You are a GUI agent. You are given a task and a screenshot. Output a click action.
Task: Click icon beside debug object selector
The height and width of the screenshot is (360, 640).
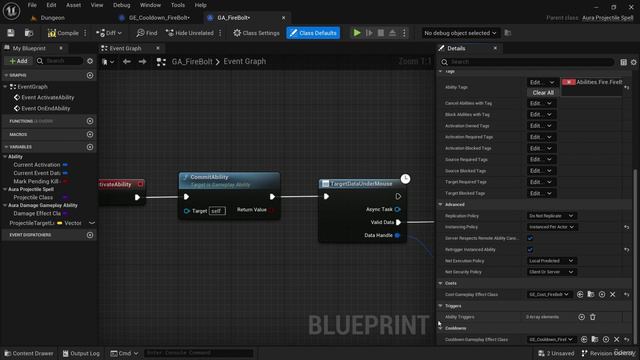(x=508, y=33)
